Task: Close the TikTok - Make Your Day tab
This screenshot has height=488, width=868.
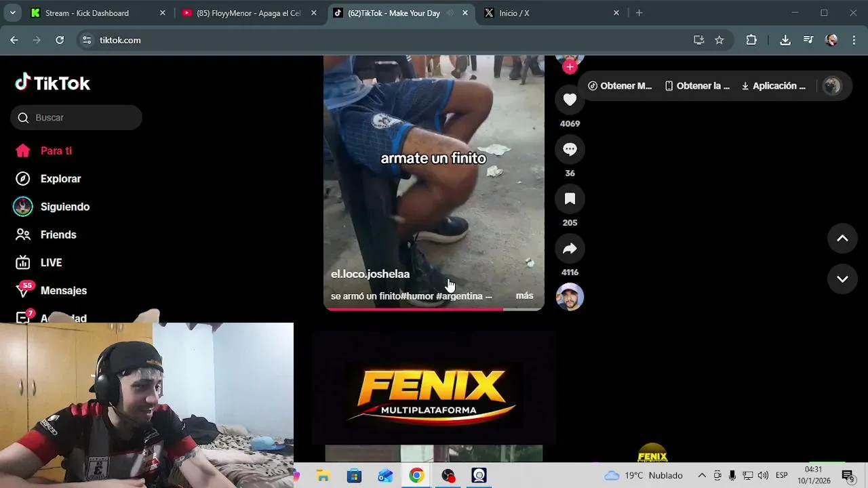Action: [x=465, y=13]
